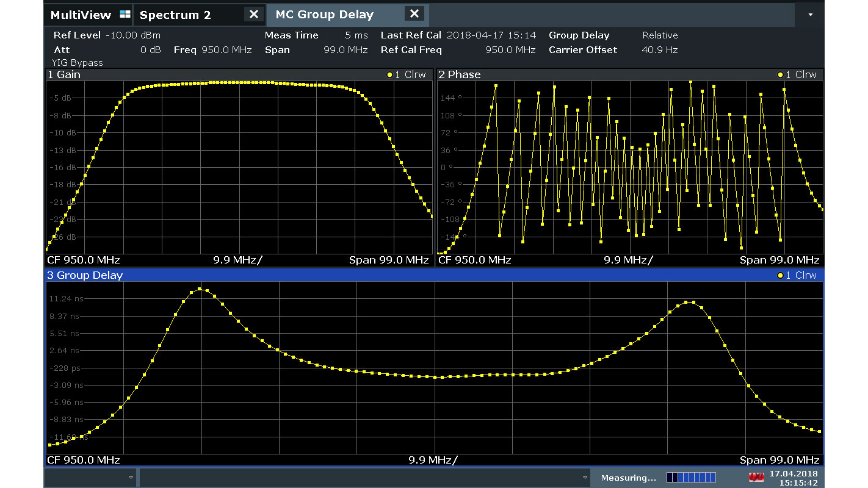Click the Phase trace yellow indicator dot
The height and width of the screenshot is (488, 868).
tap(780, 75)
